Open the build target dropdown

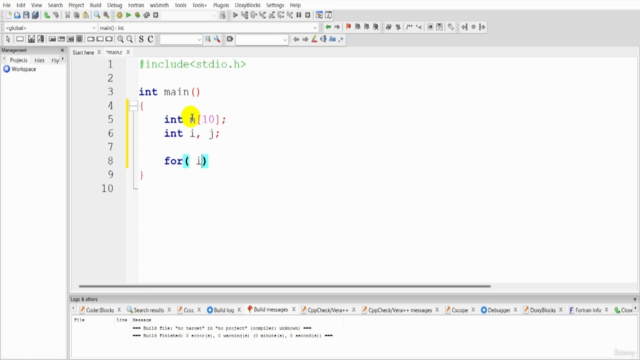pos(213,16)
